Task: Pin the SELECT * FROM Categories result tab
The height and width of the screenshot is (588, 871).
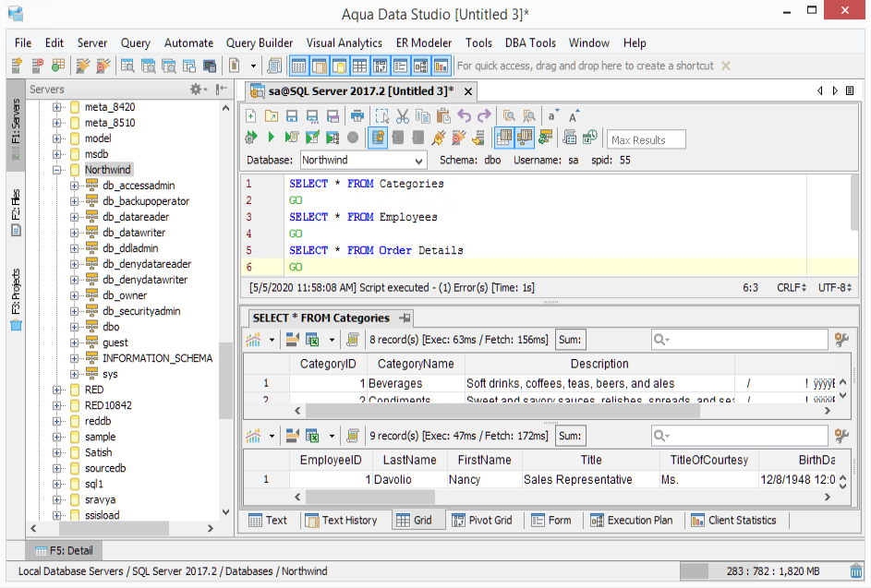Action: [x=405, y=318]
